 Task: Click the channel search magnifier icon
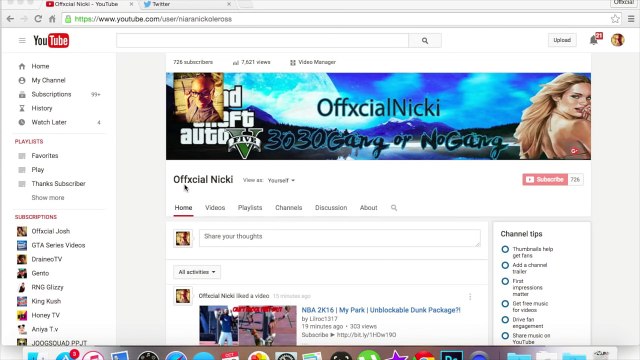click(394, 208)
